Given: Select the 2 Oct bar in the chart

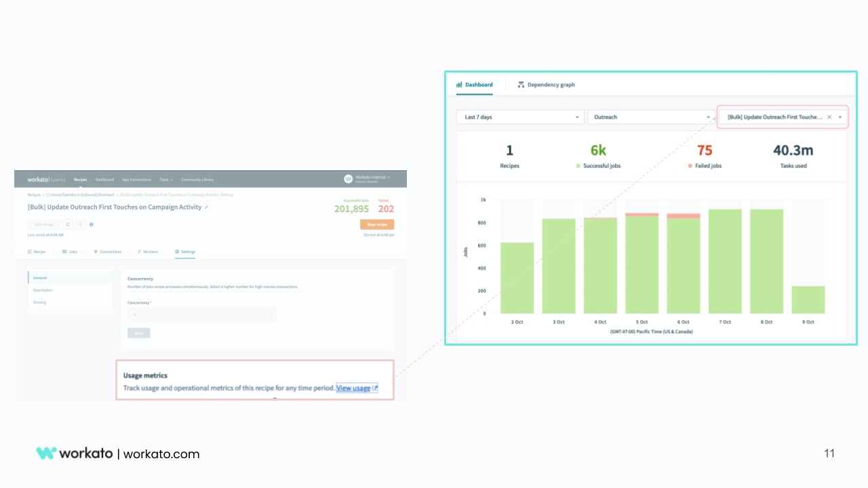Looking at the screenshot, I should click(517, 278).
